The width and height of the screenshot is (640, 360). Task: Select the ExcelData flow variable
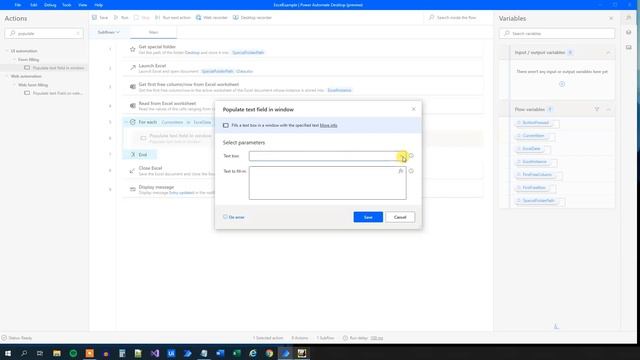531,149
